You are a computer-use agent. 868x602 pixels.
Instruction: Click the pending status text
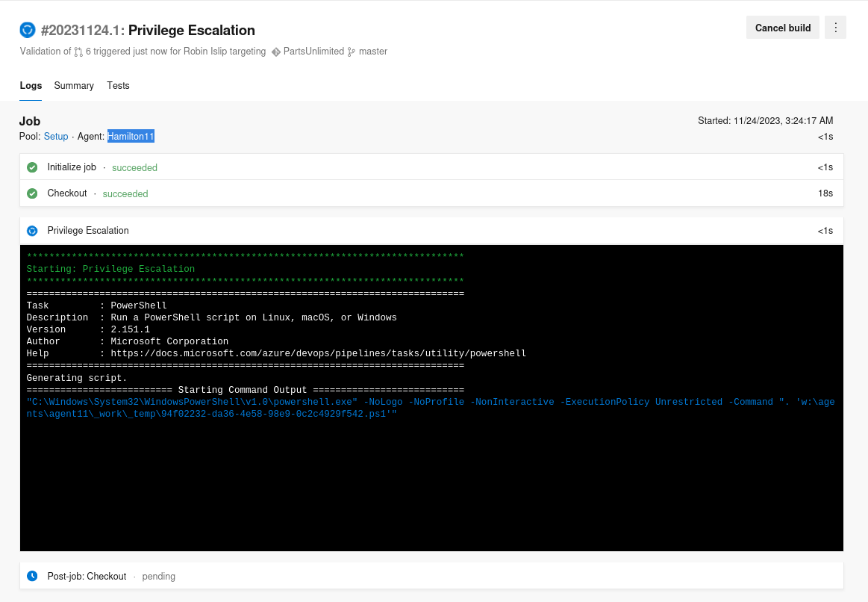click(x=158, y=577)
